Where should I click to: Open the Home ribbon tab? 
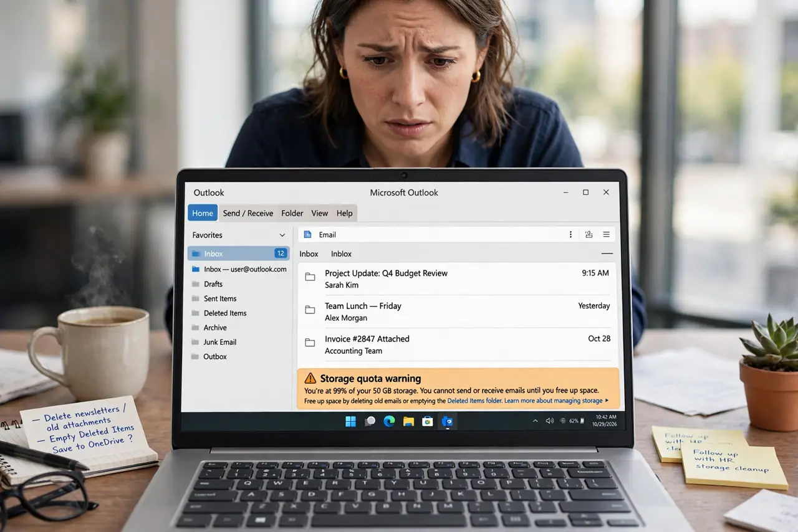pyautogui.click(x=203, y=213)
